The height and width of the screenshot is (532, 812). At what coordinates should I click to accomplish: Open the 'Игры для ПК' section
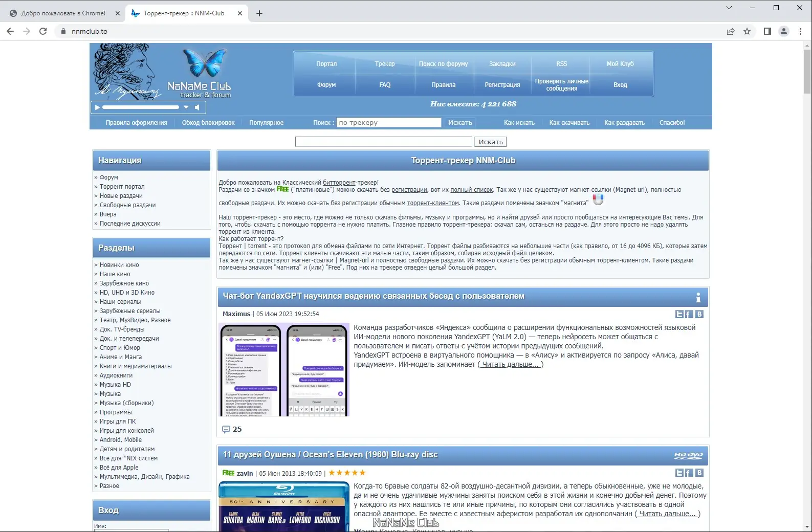tap(118, 422)
